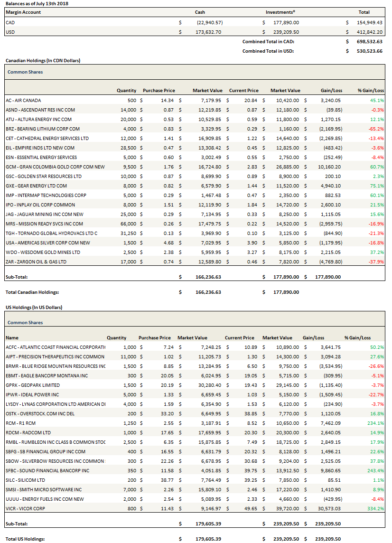The height and width of the screenshot is (543, 392).
Task: Click the Canadian Common Shares section header
Action: point(25,72)
